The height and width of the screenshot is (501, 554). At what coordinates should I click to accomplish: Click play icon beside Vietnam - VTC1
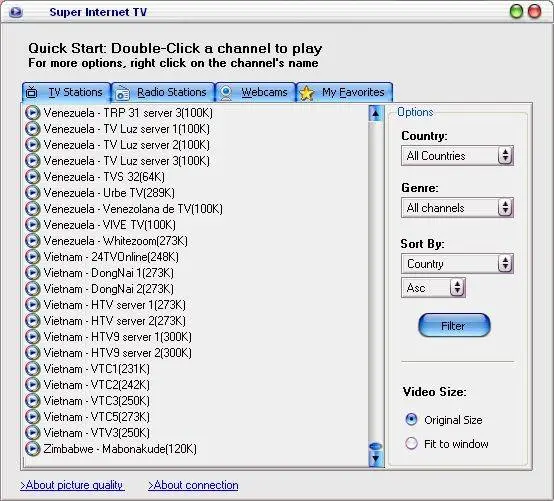click(33, 369)
